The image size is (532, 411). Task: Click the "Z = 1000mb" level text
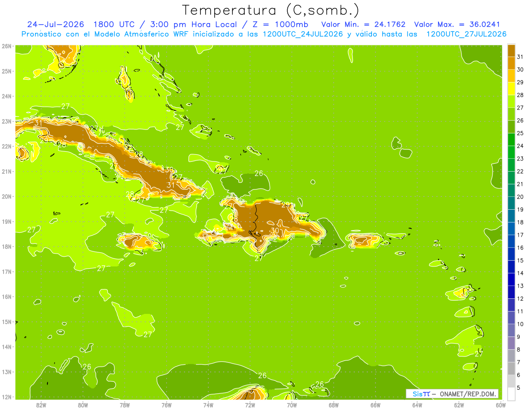(x=281, y=24)
